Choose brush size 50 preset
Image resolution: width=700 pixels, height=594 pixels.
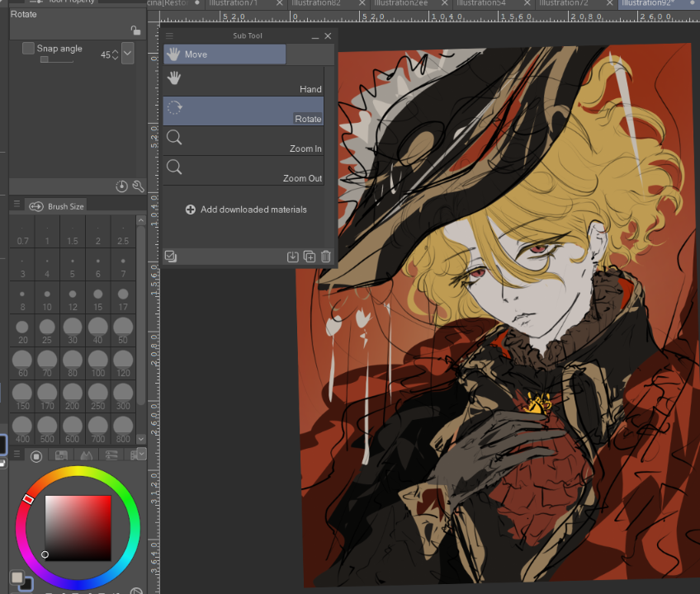pyautogui.click(x=123, y=331)
